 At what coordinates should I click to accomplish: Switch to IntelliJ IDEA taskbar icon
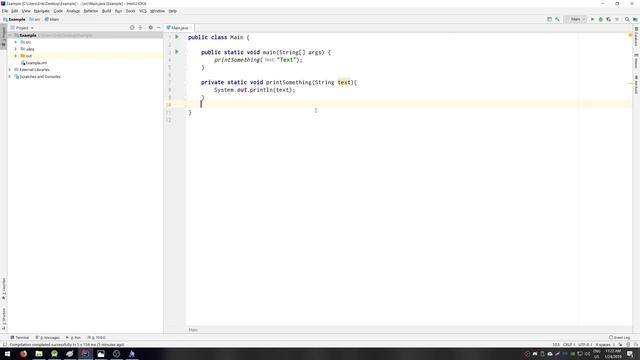pos(85,353)
